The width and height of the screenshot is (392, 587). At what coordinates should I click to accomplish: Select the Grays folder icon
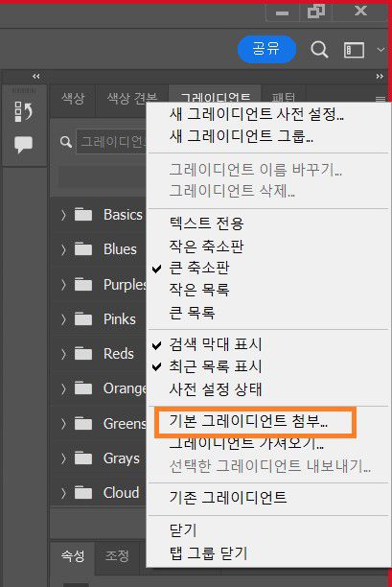point(83,458)
